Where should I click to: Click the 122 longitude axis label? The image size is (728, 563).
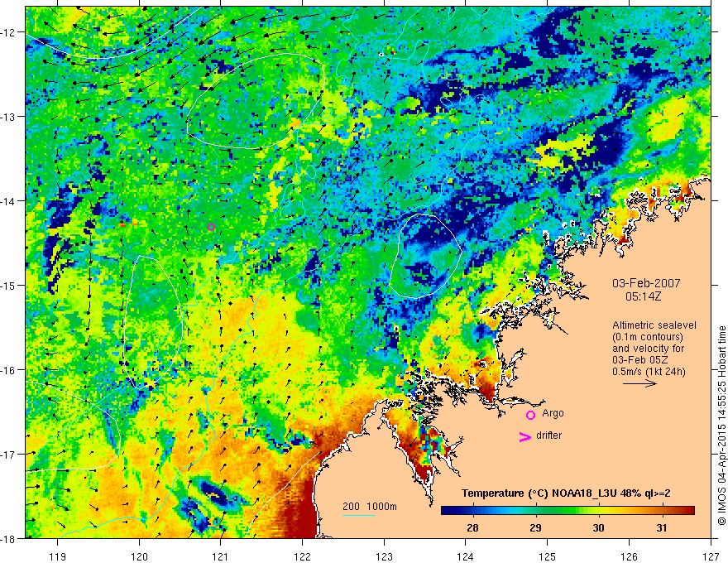302,556
